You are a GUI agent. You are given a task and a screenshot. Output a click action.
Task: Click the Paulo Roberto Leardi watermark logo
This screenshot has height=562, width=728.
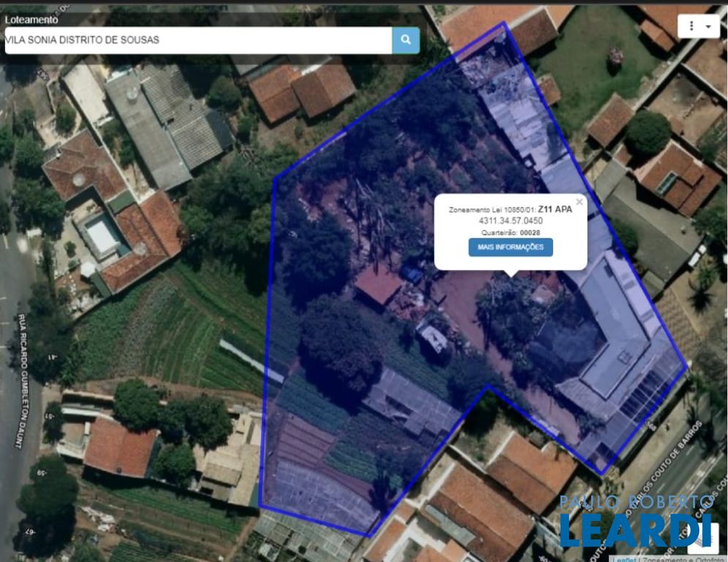point(635,521)
